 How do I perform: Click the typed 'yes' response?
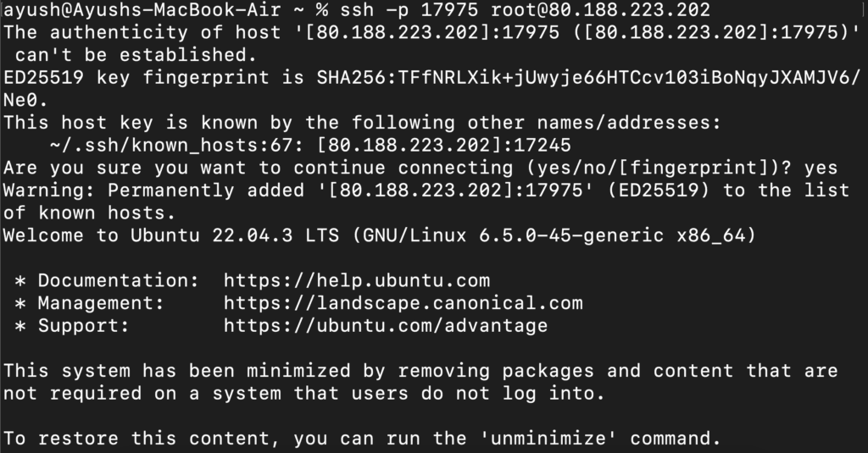pos(821,168)
